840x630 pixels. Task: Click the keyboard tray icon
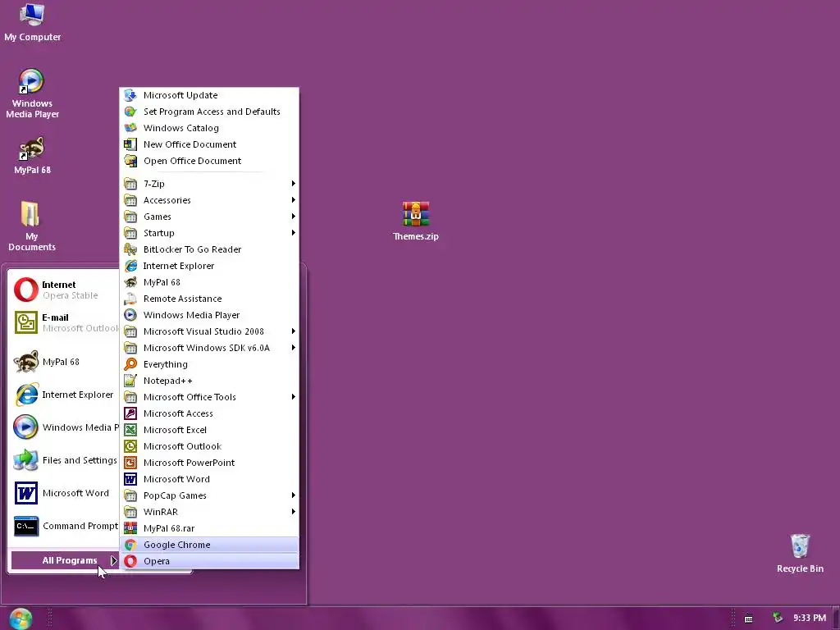(x=748, y=619)
